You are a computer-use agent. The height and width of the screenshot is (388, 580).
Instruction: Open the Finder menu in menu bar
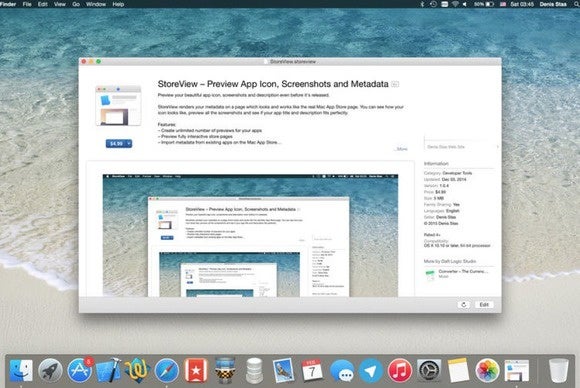(8, 4)
